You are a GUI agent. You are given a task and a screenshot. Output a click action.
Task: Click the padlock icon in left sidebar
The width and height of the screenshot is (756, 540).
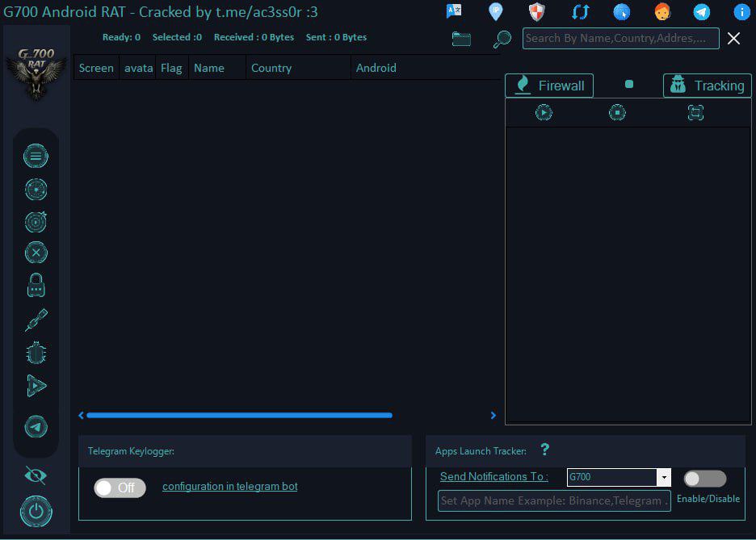[x=36, y=285]
